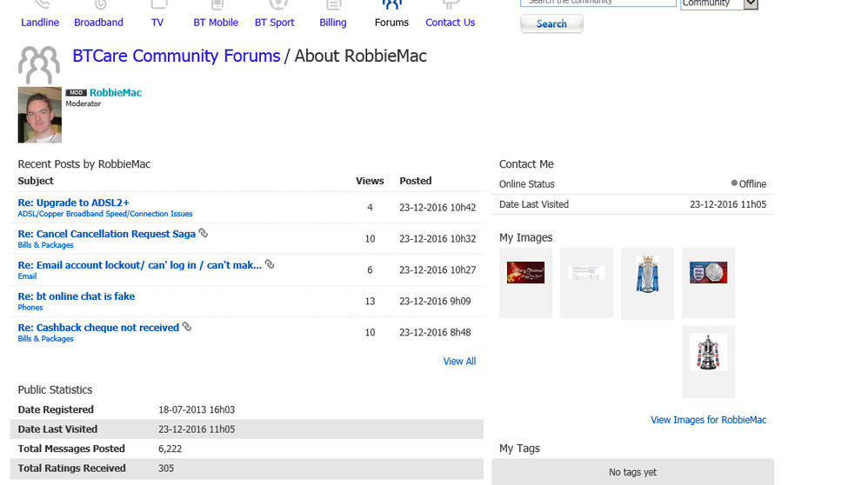Viewport: 868px width, 485px height.
Task: Open the Email board link
Action: (x=27, y=276)
